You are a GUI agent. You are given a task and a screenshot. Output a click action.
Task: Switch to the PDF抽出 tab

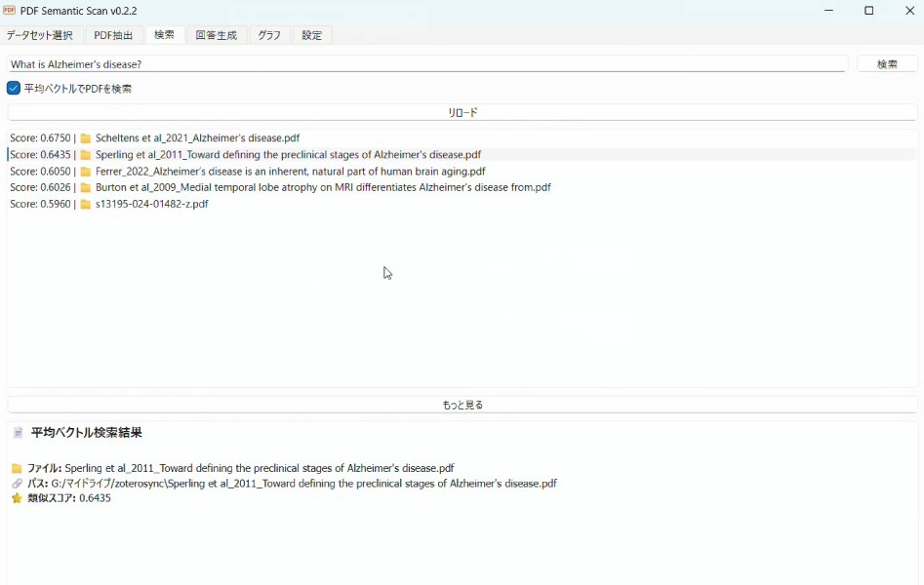pyautogui.click(x=113, y=35)
